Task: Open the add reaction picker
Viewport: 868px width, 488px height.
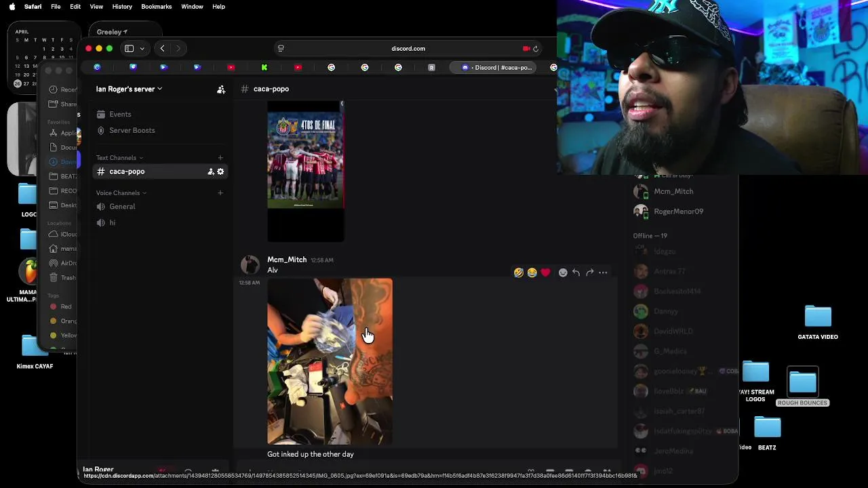Action: click(563, 272)
